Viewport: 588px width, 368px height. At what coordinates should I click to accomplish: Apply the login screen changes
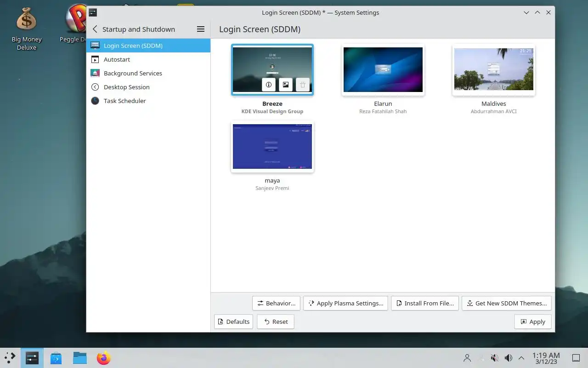533,322
